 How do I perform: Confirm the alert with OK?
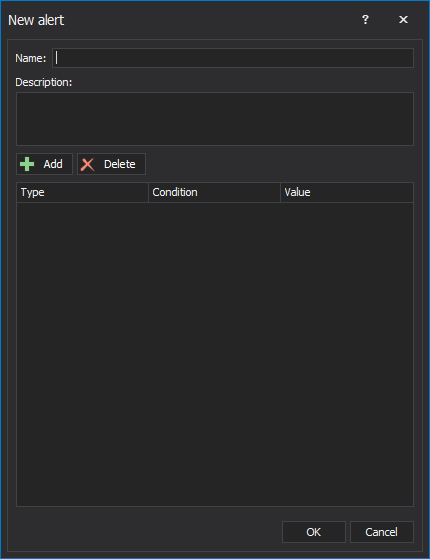point(314,532)
